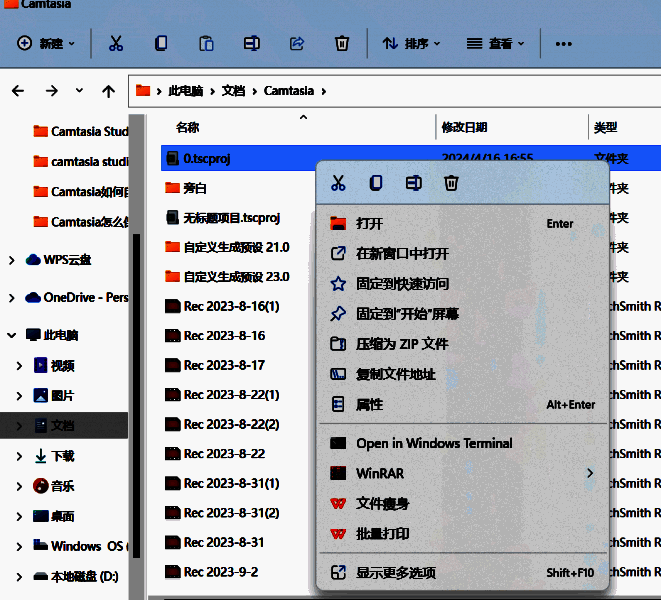Select 压缩为 ZIP 文件 from context menu
The width and height of the screenshot is (661, 600).
(402, 344)
